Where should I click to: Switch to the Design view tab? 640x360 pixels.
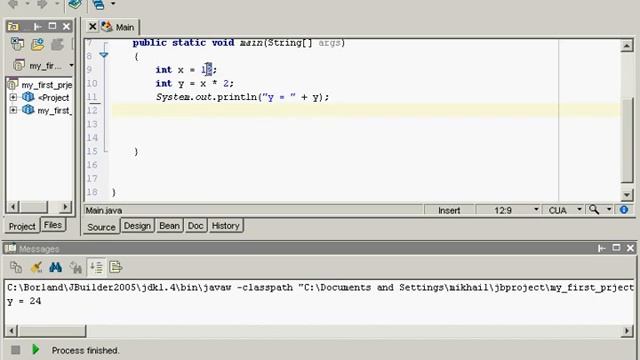[x=137, y=226]
